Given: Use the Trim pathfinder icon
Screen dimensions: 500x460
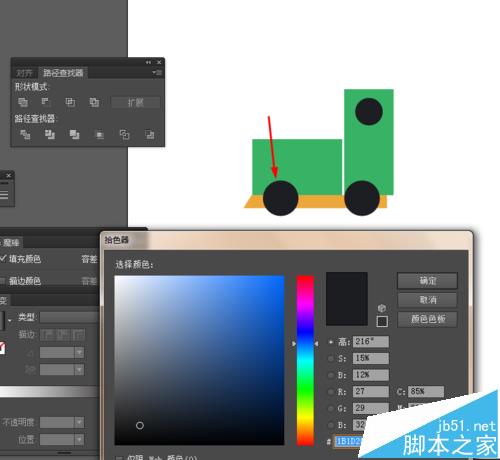Looking at the screenshot, I should click(50, 134).
